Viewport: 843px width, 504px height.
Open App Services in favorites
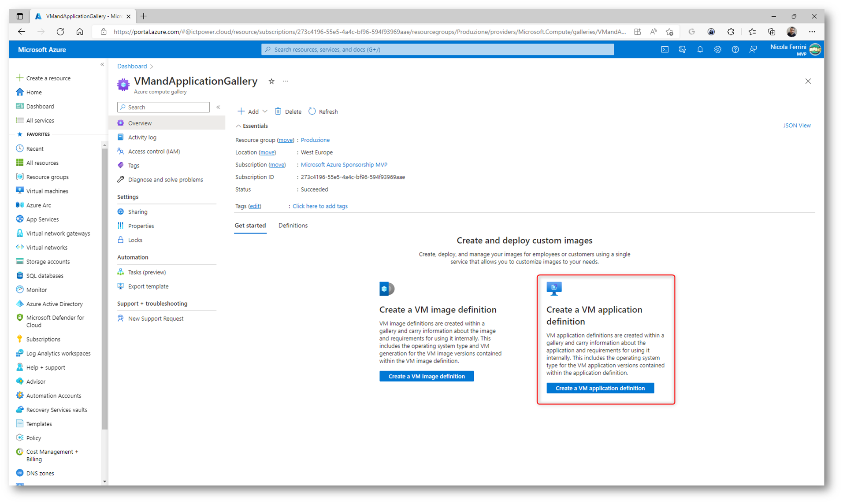point(42,219)
